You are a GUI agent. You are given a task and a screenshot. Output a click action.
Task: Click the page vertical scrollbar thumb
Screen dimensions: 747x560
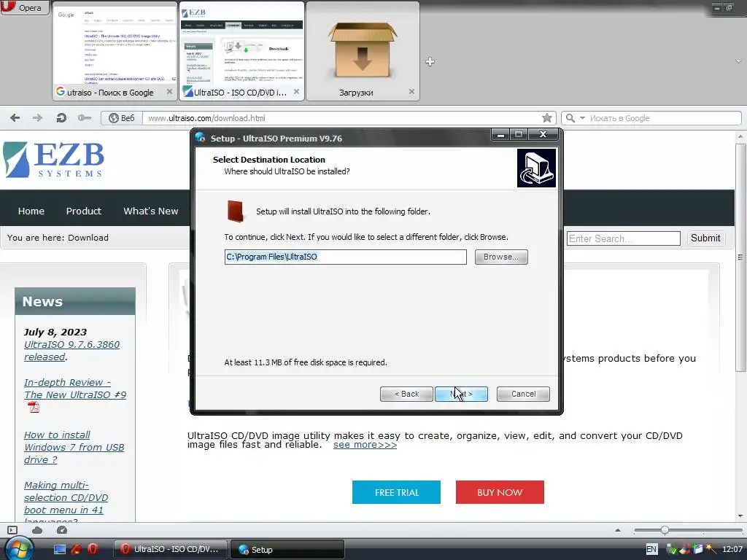[740, 257]
